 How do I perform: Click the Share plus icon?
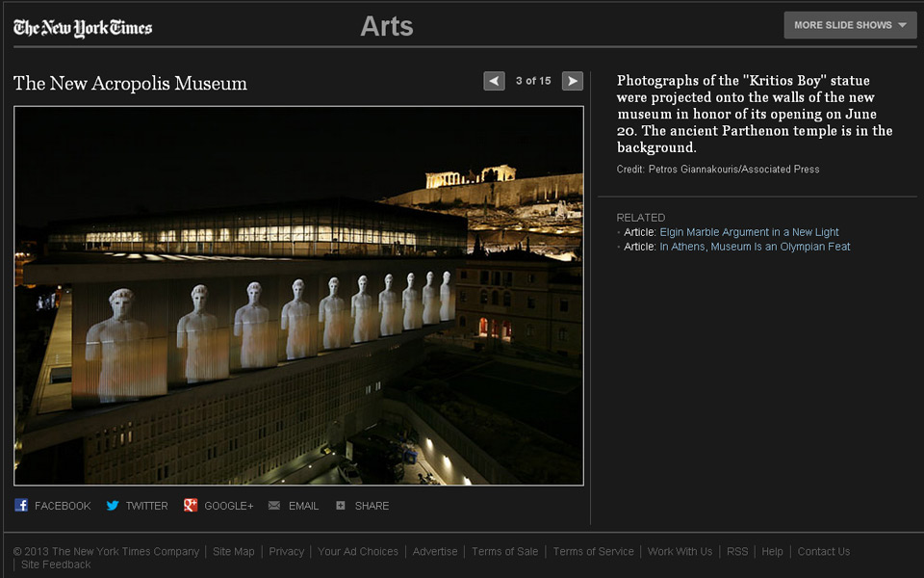pos(341,506)
